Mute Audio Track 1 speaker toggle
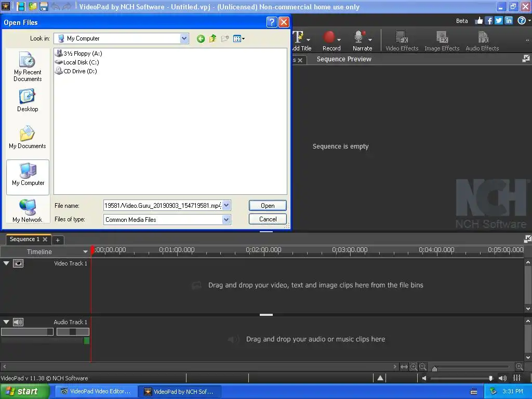The height and width of the screenshot is (399, 532). click(18, 322)
